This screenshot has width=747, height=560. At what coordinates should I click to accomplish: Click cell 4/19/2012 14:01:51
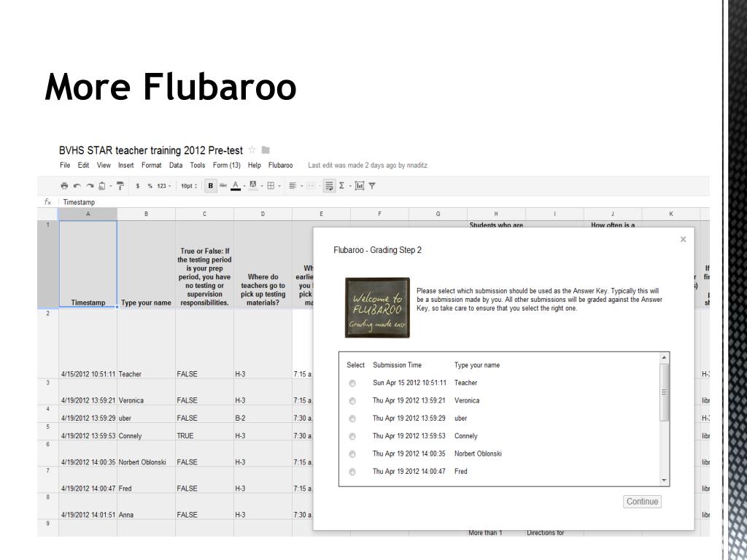tap(88, 506)
